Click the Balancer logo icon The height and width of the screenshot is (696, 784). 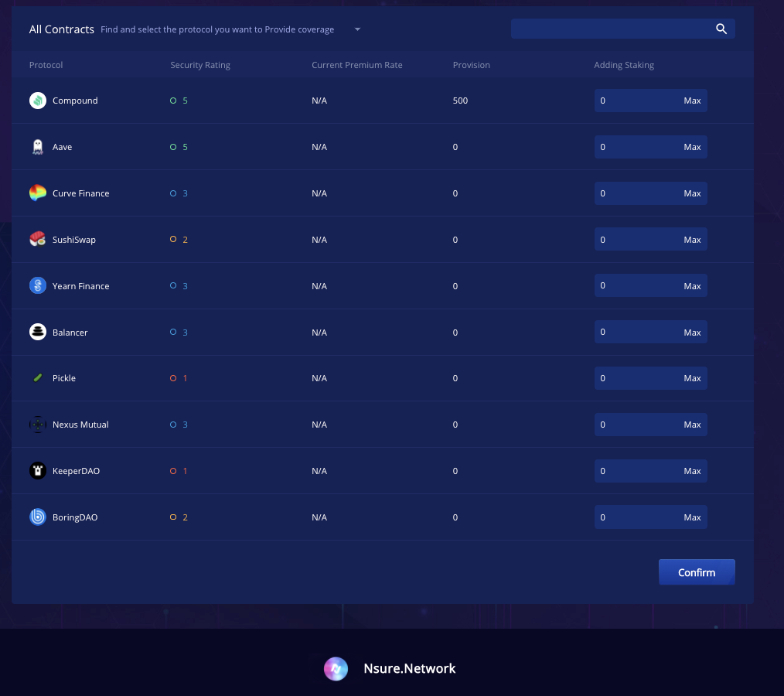[x=38, y=332]
